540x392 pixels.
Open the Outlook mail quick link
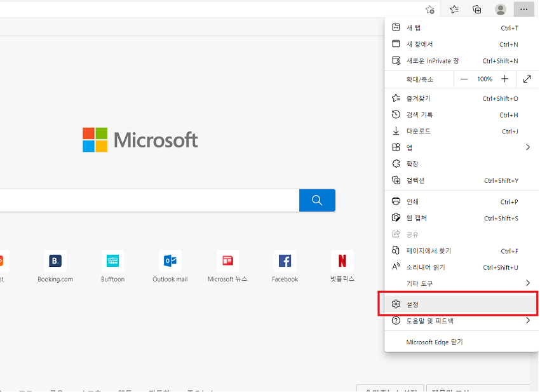[170, 266]
